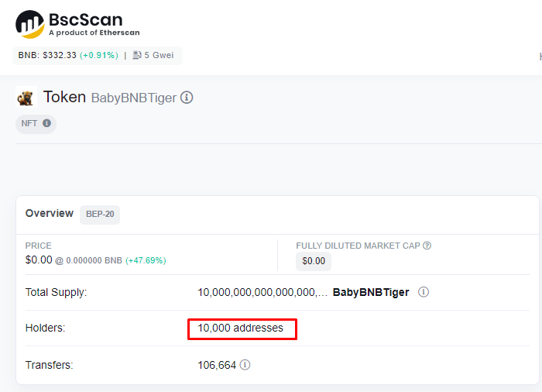Click the $0.00 market cap value

click(314, 261)
